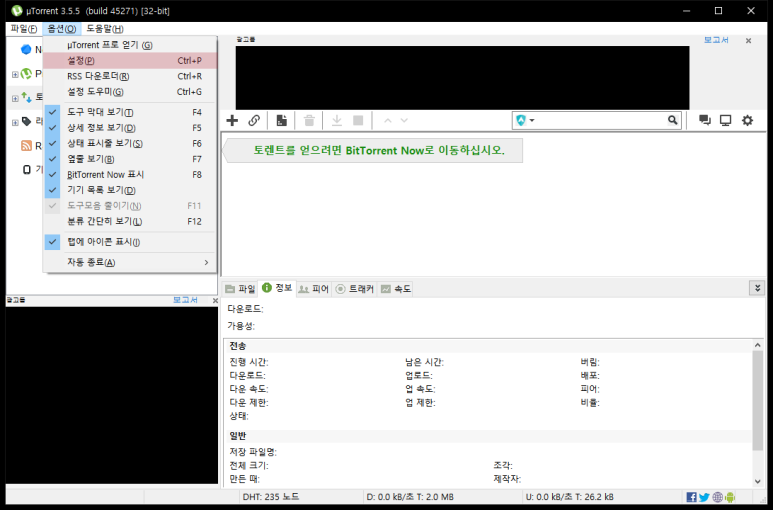Switch to the 트래커 tab
Screen dimensions: 773x510
tap(354, 289)
